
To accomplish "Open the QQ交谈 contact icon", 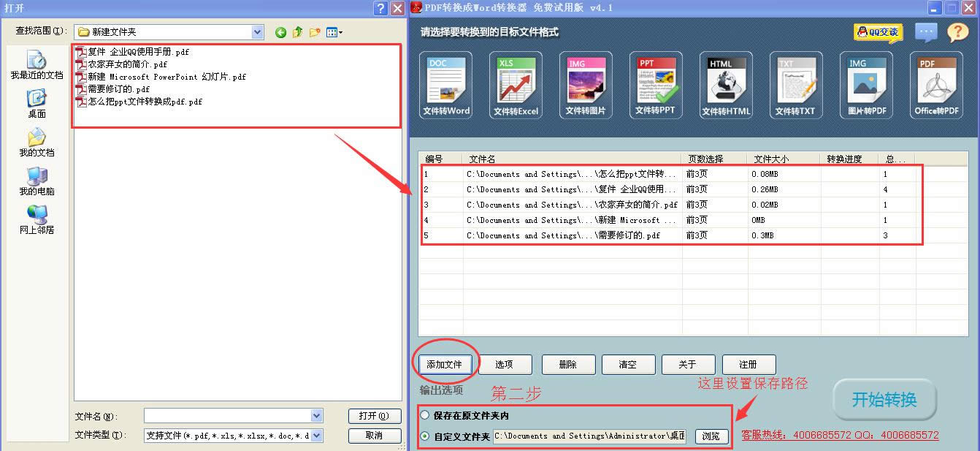I will (878, 33).
